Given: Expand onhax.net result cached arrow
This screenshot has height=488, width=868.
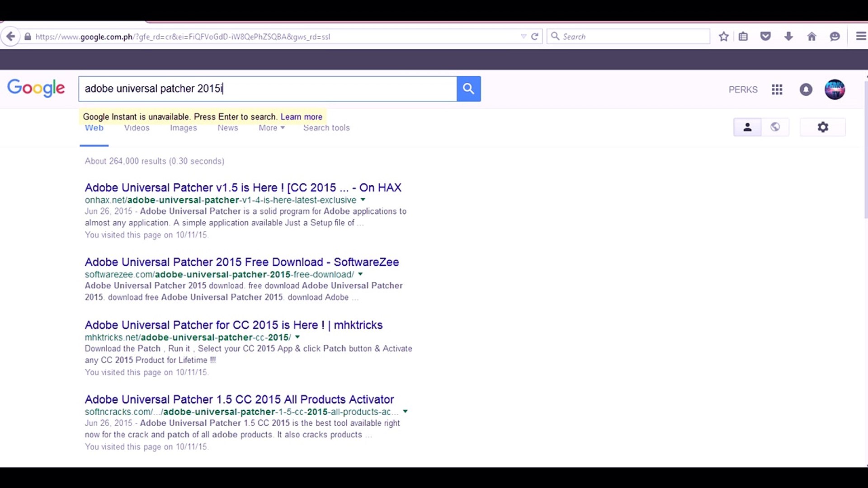Looking at the screenshot, I should point(363,200).
